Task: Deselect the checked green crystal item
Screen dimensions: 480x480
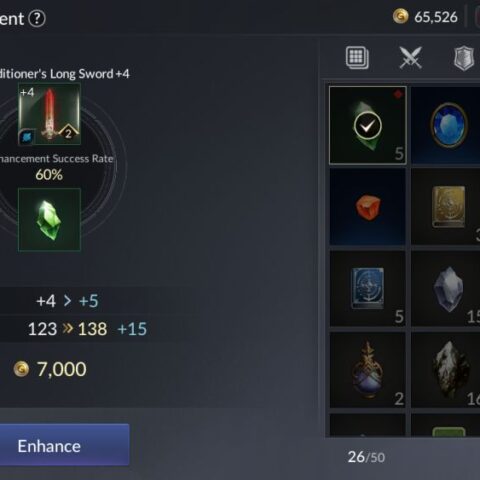Action: (368, 125)
